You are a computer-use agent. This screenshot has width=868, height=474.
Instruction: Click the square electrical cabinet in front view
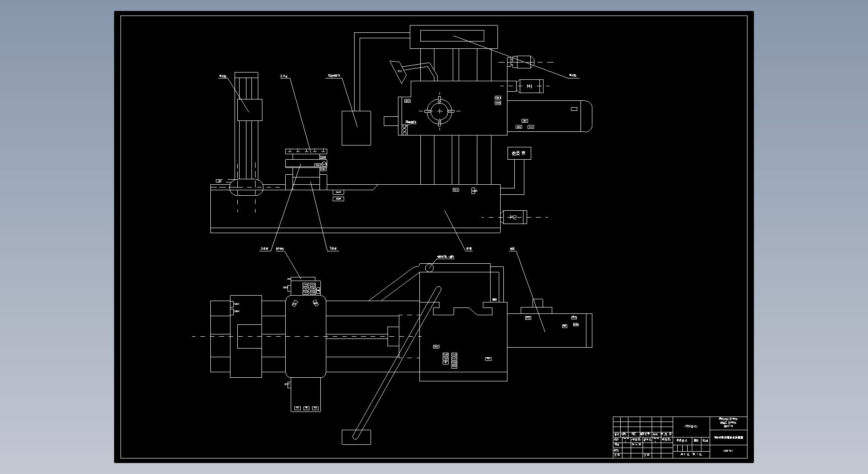coord(356,128)
